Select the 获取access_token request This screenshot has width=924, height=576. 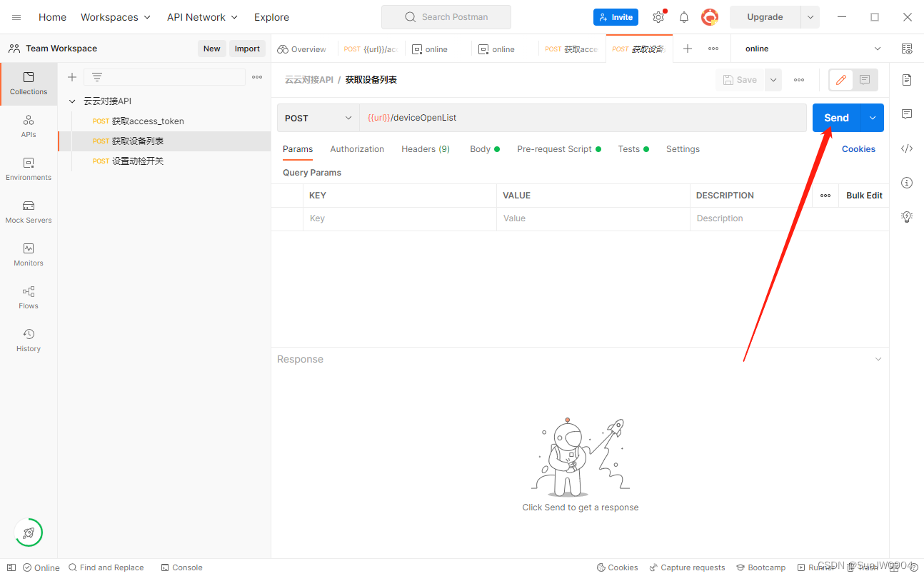[165, 121]
